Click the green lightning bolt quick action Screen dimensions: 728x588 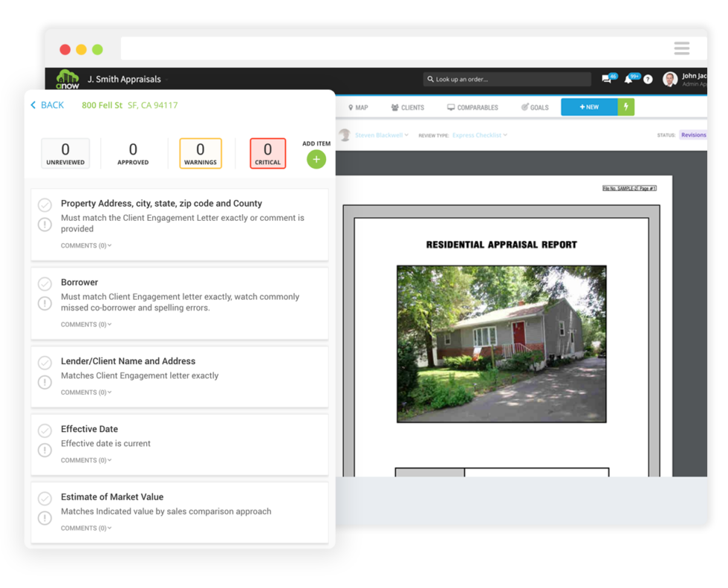pyautogui.click(x=625, y=107)
